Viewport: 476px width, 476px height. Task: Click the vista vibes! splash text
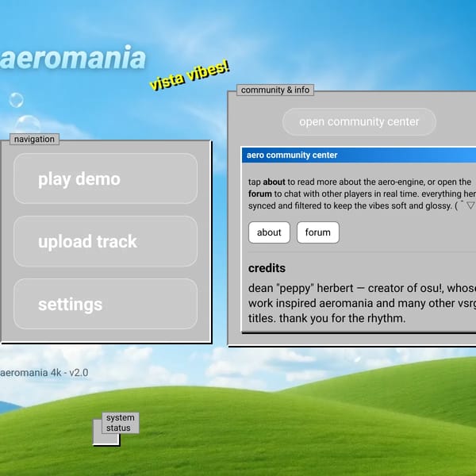click(x=190, y=75)
